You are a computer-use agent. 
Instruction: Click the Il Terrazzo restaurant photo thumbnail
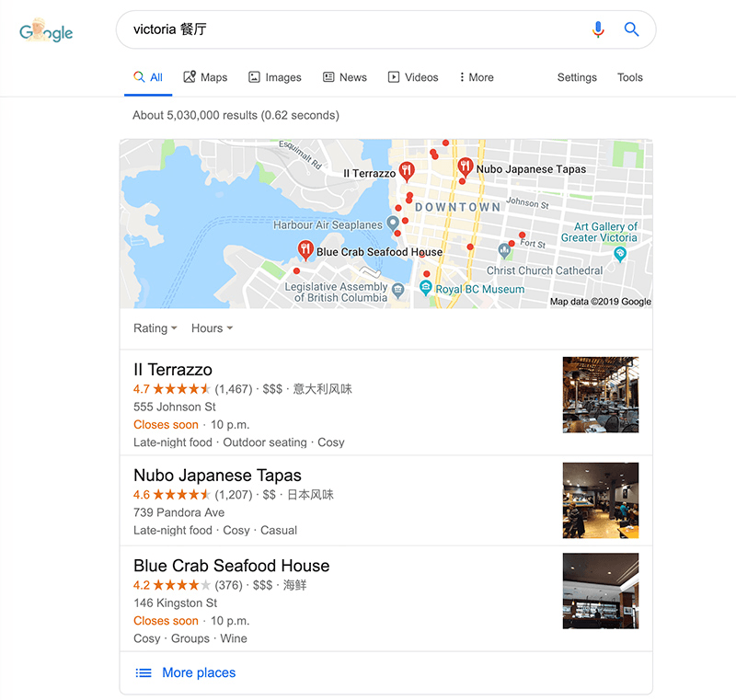coord(601,395)
